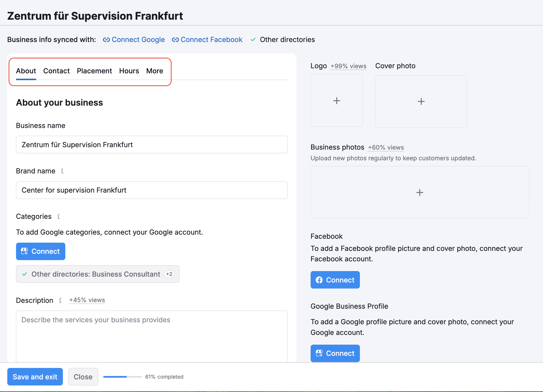Click Save and exit
Image resolution: width=543 pixels, height=392 pixels.
click(x=35, y=377)
